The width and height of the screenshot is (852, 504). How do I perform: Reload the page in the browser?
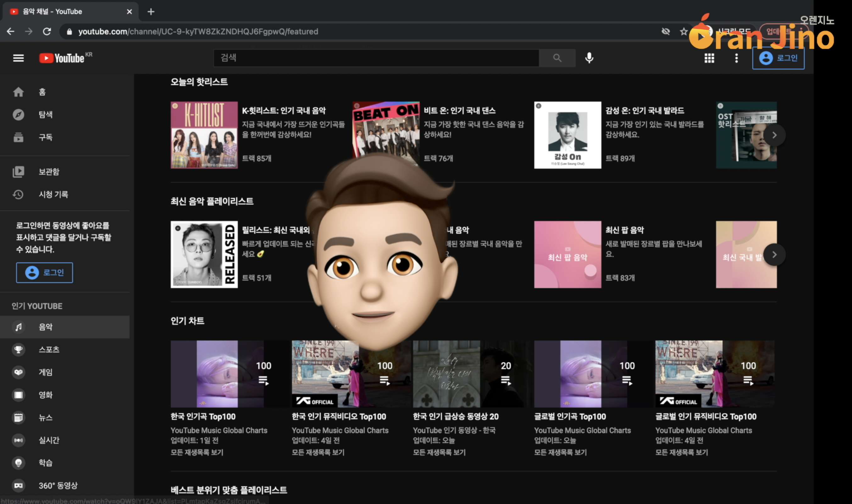point(47,31)
